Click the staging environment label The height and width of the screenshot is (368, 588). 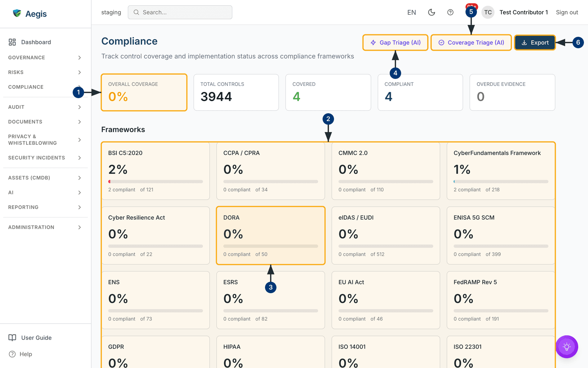111,12
